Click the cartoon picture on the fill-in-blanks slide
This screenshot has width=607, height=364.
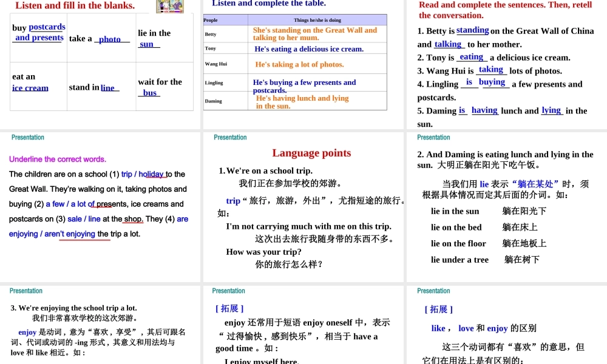170,6
